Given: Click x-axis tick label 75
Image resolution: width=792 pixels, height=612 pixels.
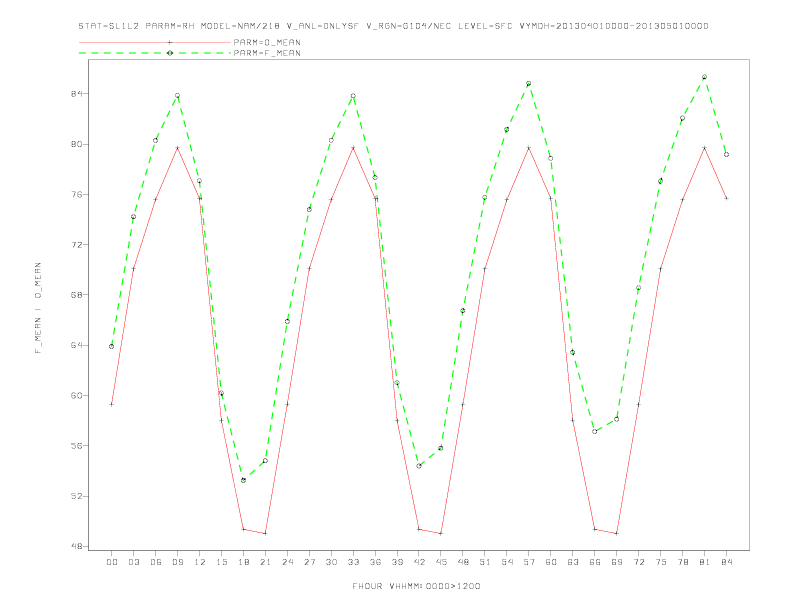Looking at the screenshot, I should [x=661, y=562].
